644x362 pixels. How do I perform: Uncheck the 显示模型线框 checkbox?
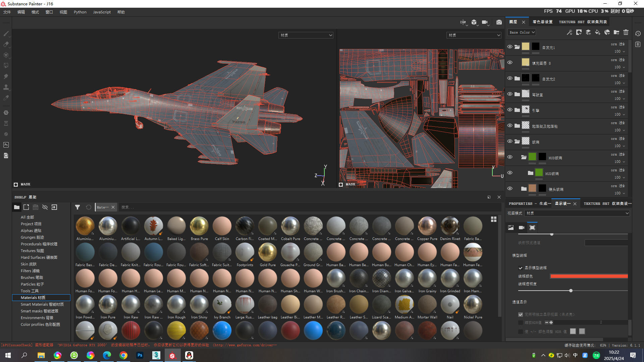pos(521,268)
